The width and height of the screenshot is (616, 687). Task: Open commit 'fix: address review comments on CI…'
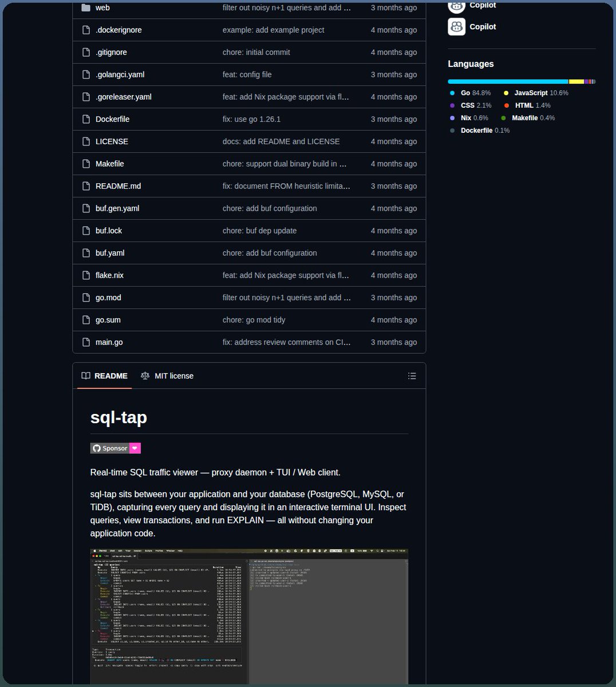[x=287, y=342]
